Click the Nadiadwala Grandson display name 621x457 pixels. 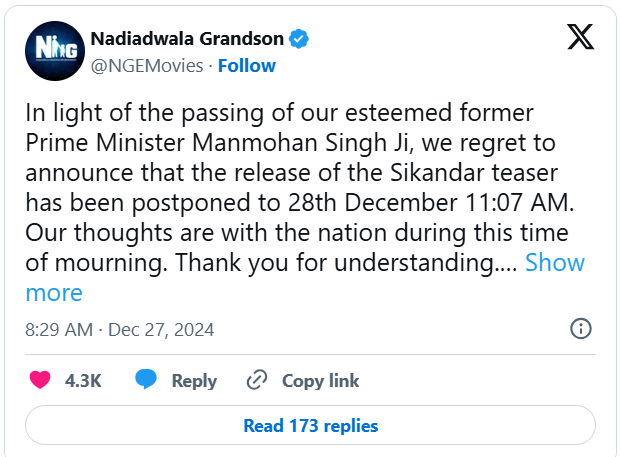(x=187, y=39)
